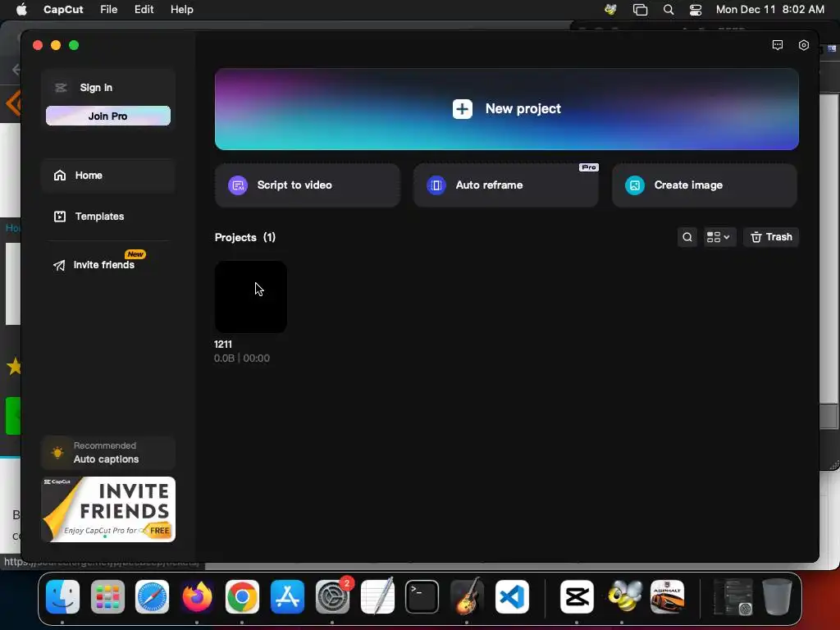Click the date and time in menu bar

tap(769, 9)
